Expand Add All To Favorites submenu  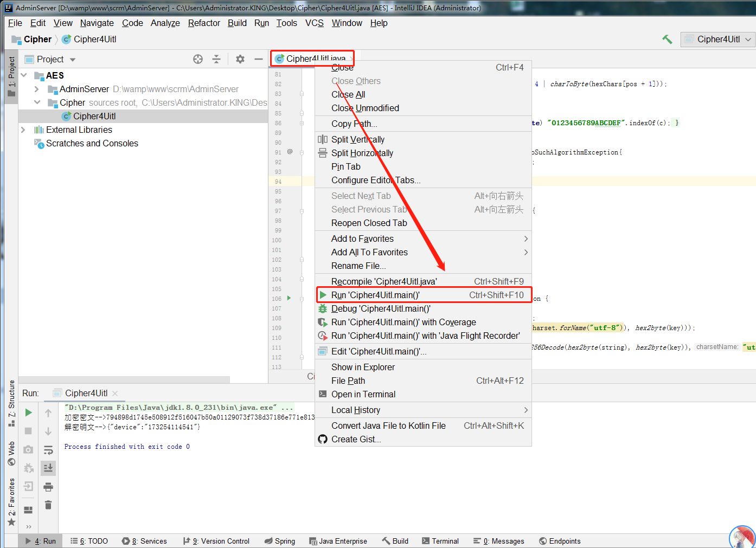pos(423,252)
